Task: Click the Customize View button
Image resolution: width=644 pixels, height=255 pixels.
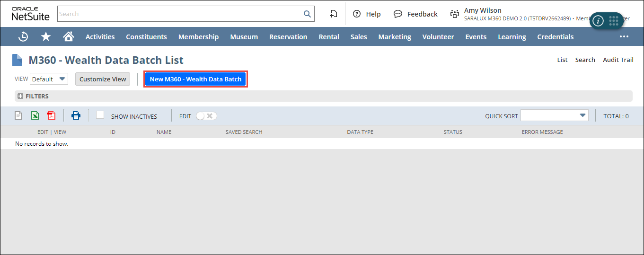Action: [x=103, y=79]
